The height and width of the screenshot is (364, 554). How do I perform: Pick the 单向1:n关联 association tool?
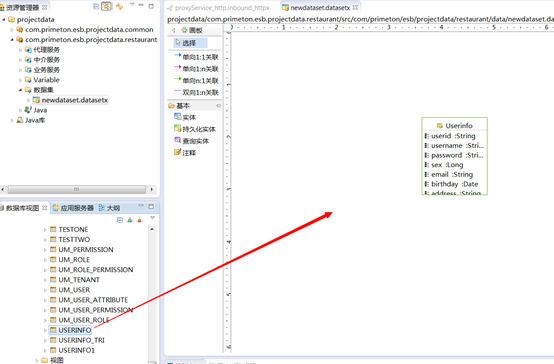tap(196, 69)
